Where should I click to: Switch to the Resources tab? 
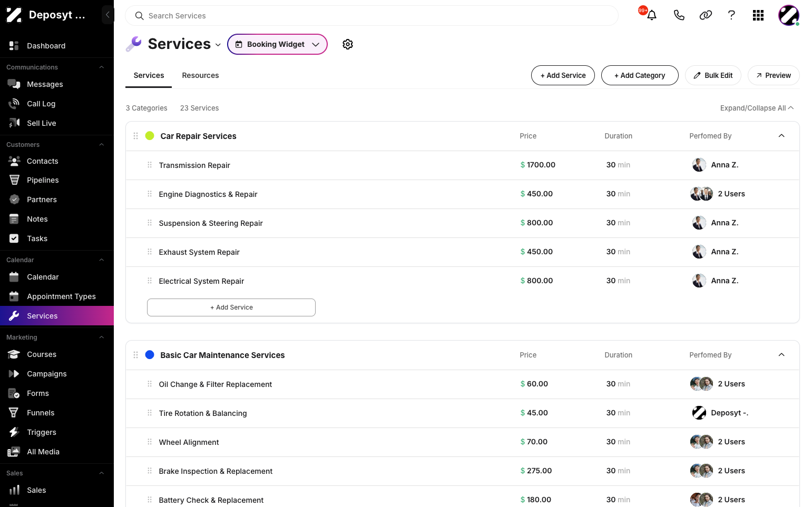[x=200, y=75]
